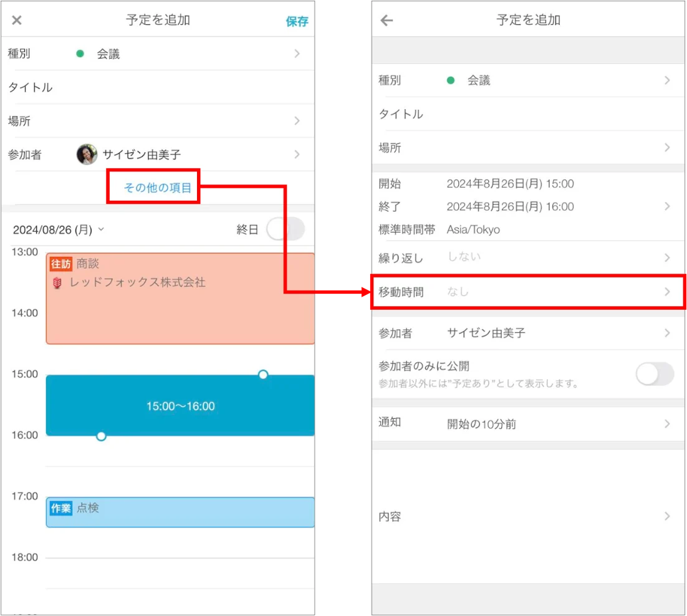687x616 pixels.
Task: Click the タイトル field on left screen
Action: click(158, 87)
